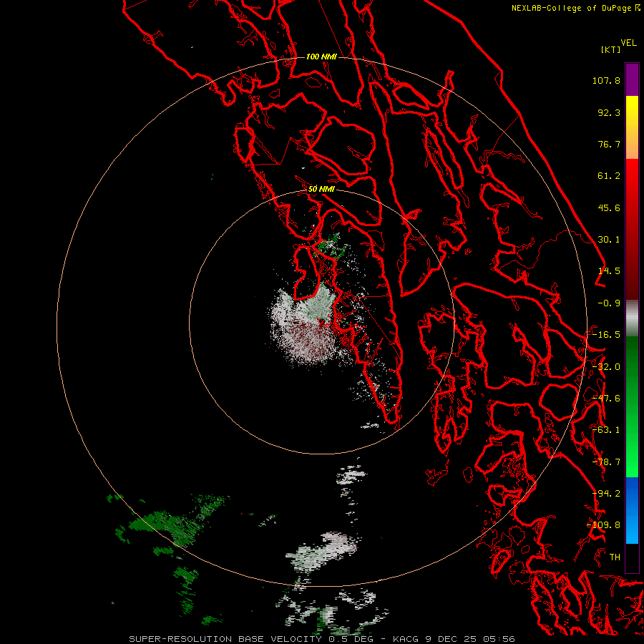Screen dimensions: 644x644
Task: Click the 9 DEC 25 date text
Action: (453, 639)
